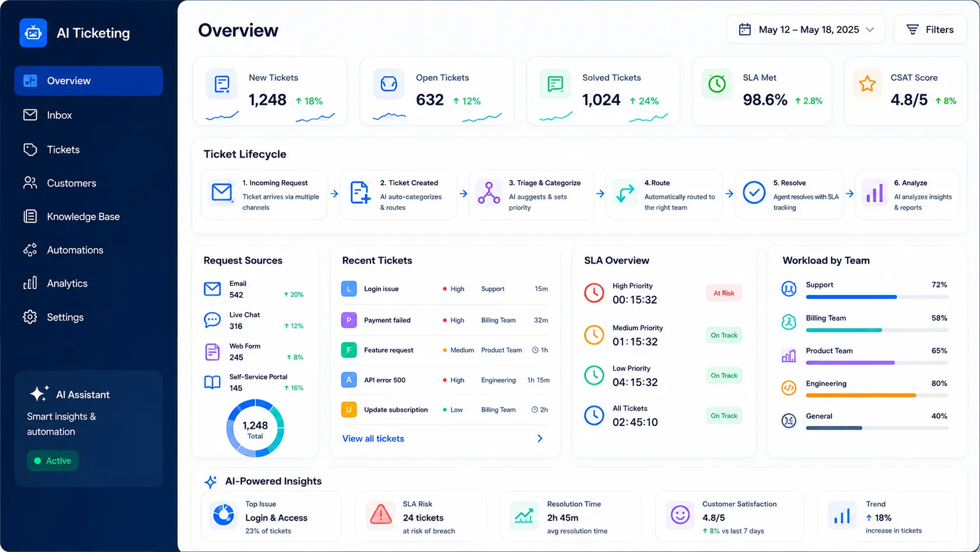Click the Solved Tickets chat icon
The height and width of the screenshot is (552, 980).
(555, 84)
